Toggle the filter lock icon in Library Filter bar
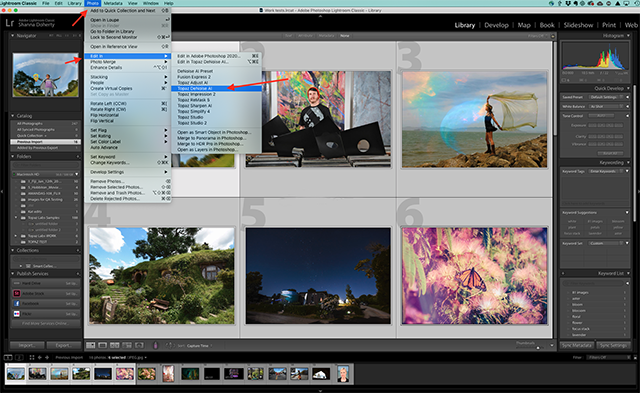The image size is (640, 393). (553, 36)
